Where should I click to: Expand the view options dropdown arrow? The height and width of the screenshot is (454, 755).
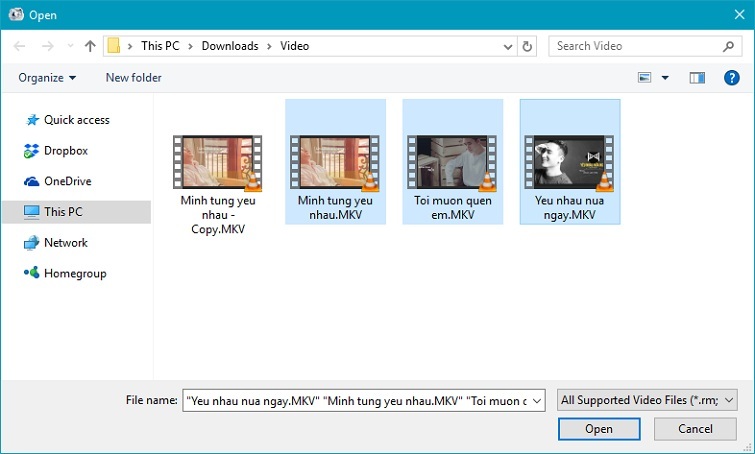point(665,77)
